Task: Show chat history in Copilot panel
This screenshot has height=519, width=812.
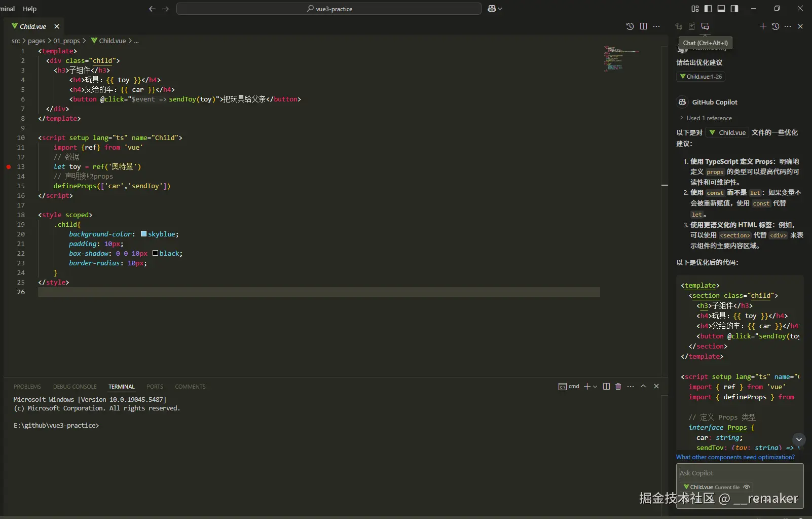Action: pos(775,26)
